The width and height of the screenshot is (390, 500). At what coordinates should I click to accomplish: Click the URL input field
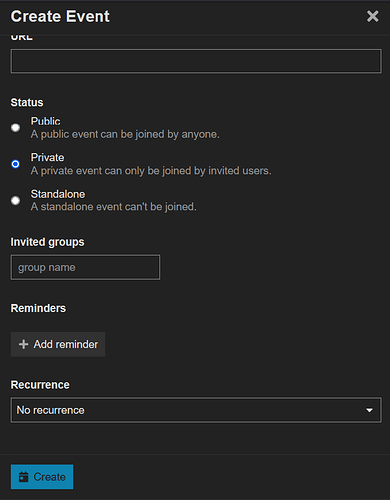click(x=196, y=61)
